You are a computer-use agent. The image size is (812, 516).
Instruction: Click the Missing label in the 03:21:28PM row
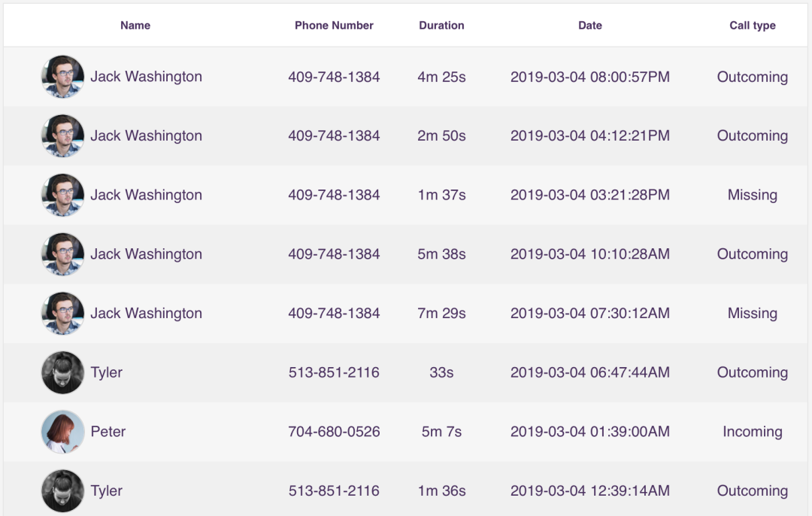[x=753, y=195]
